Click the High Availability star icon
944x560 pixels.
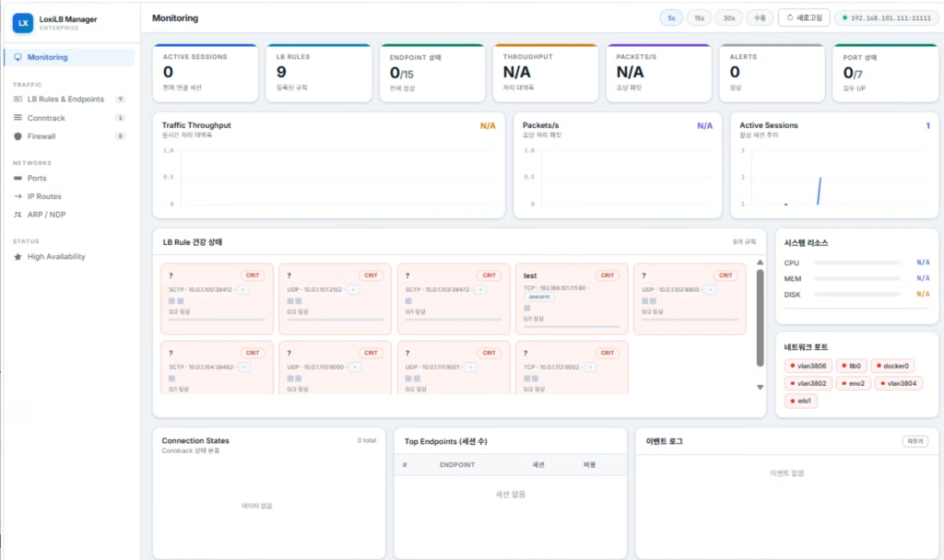[18, 257]
